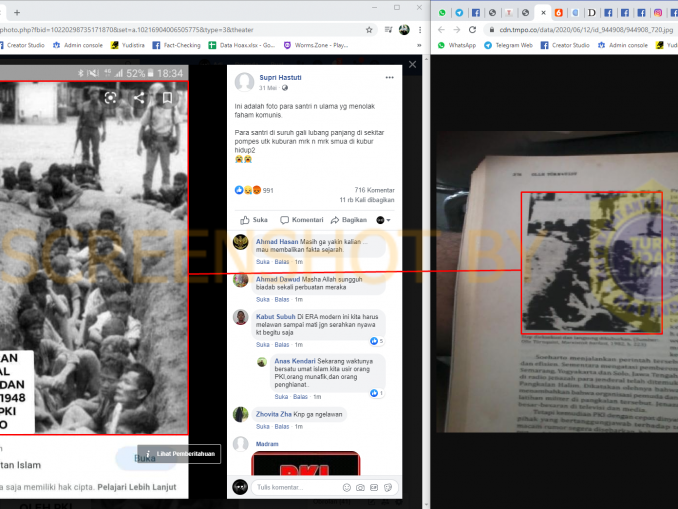The image size is (678, 509).
Task: Open Supri Hastuti's profile name link
Action: tap(280, 77)
